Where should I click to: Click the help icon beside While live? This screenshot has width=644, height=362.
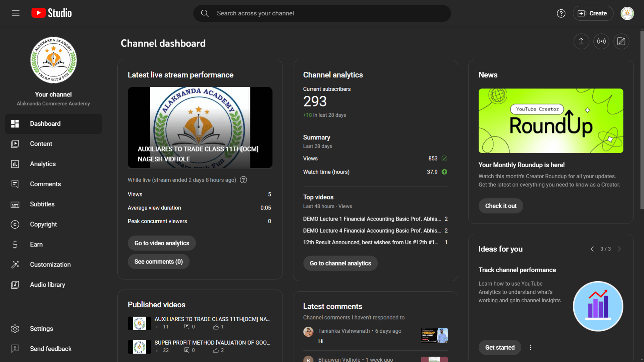(x=244, y=180)
